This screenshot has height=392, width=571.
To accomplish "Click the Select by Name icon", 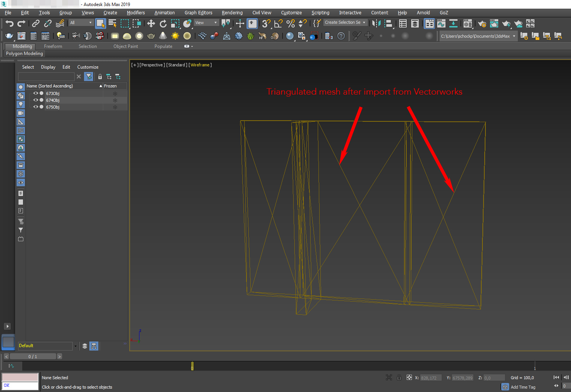I will pos(112,24).
